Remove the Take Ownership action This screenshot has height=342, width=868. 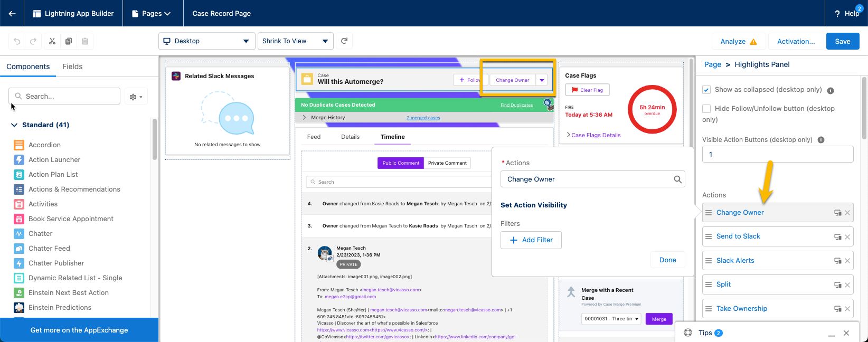(x=847, y=309)
